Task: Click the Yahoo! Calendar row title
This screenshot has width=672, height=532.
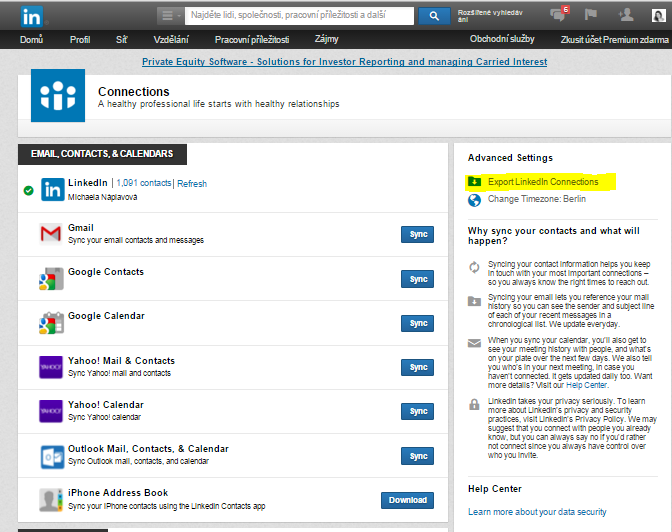Action: click(106, 405)
